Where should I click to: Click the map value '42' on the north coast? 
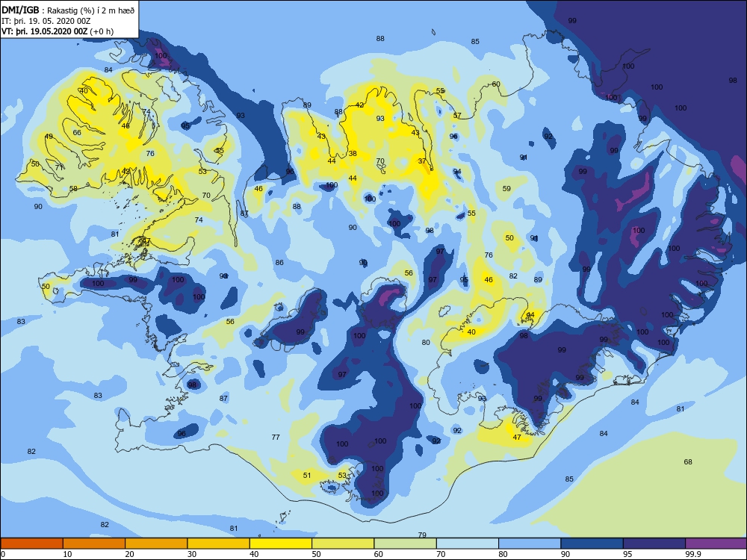click(360, 105)
